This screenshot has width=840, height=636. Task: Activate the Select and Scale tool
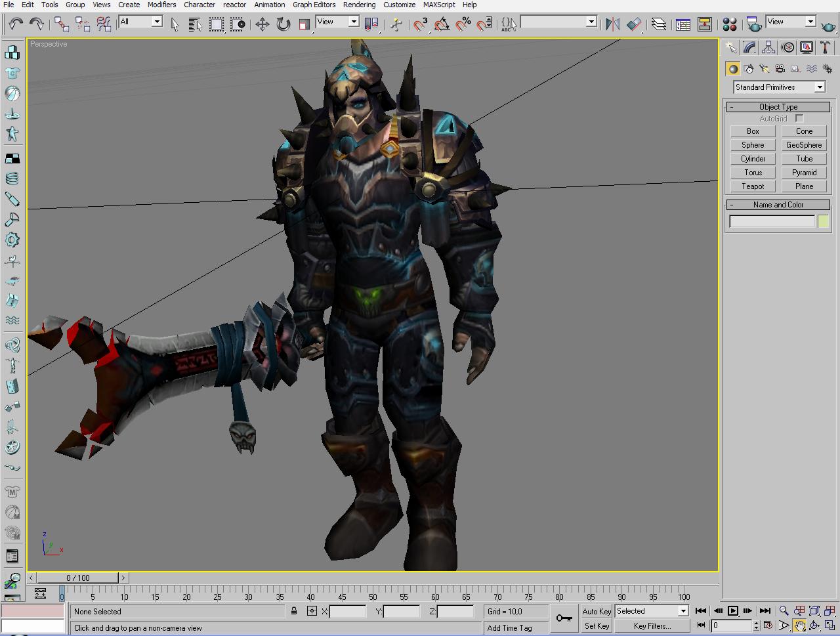[304, 24]
